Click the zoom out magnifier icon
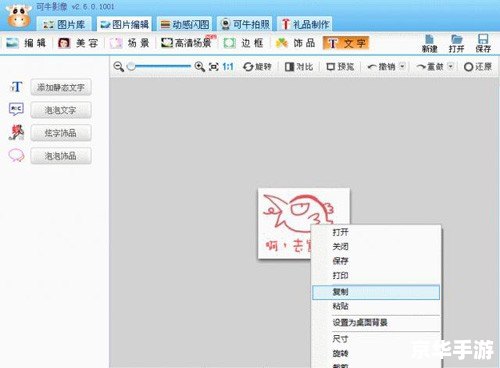The width and height of the screenshot is (500, 368). pos(118,67)
